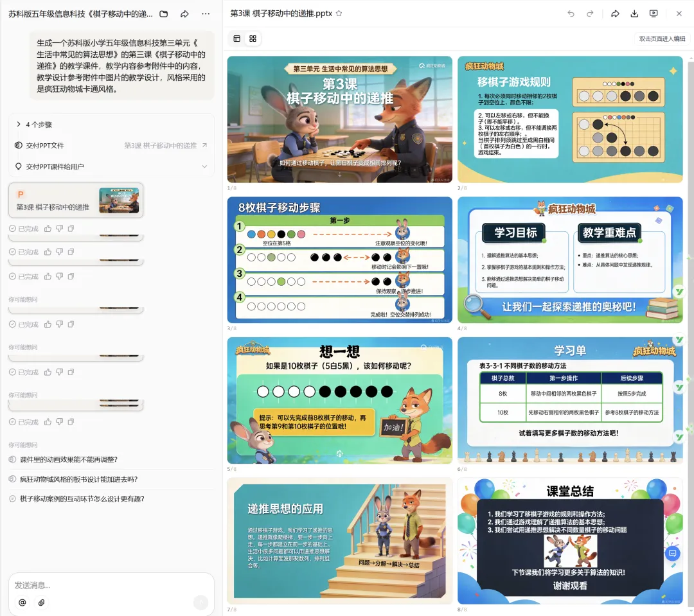Screen dimensions: 694x616
Task: Focus the 发送消息 input box
Action: [111, 585]
